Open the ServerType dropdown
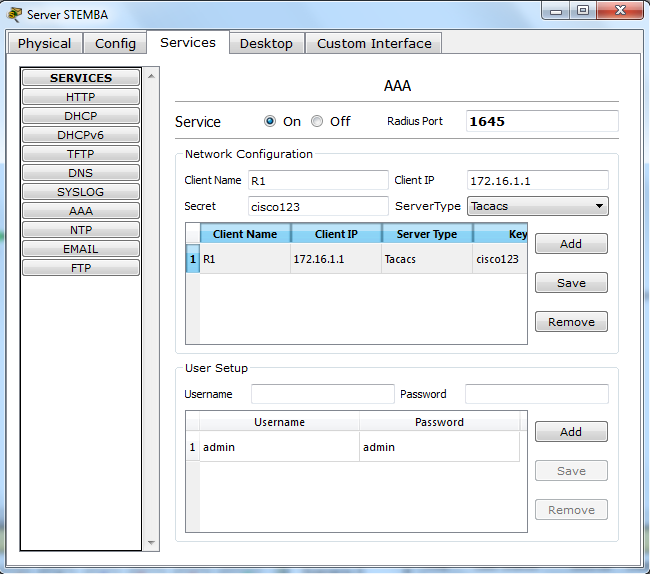The height and width of the screenshot is (574, 650). [x=538, y=206]
